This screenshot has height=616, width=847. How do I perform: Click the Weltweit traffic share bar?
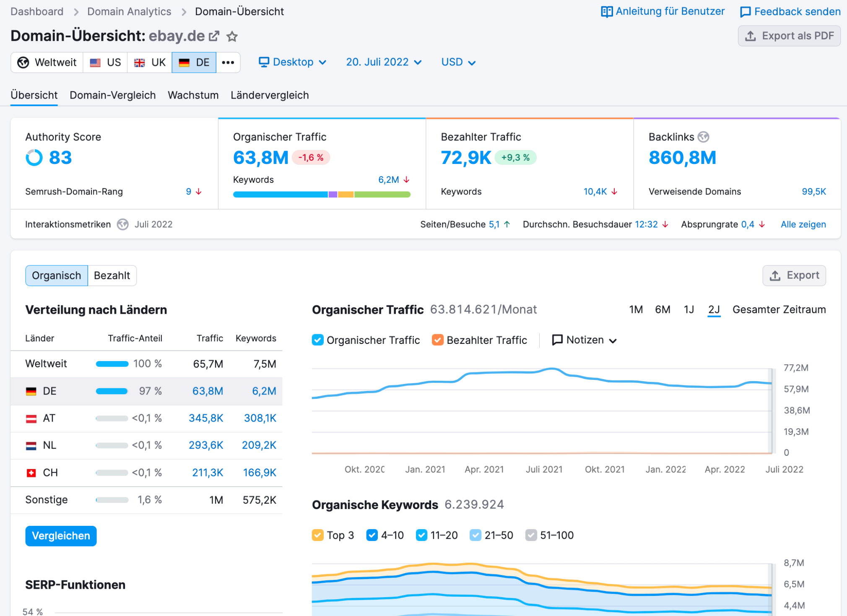(112, 364)
